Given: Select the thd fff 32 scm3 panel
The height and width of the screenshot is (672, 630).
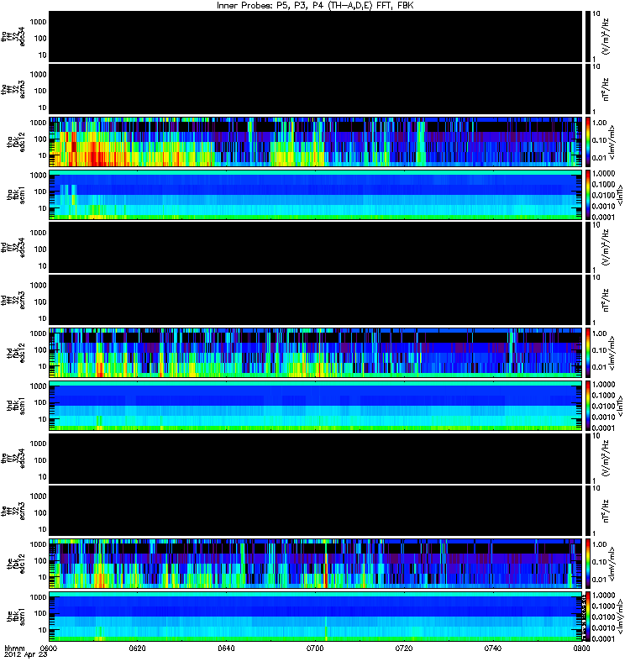Looking at the screenshot, I should tap(316, 300).
